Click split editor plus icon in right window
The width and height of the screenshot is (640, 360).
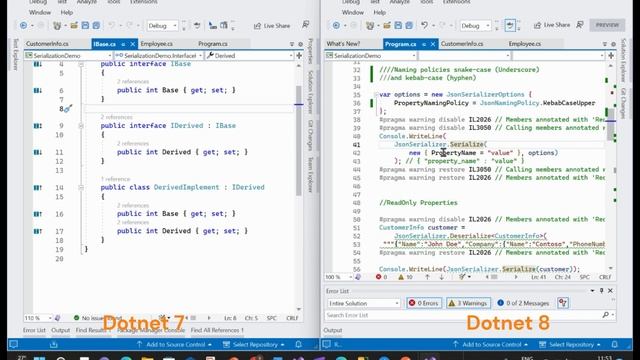611,56
